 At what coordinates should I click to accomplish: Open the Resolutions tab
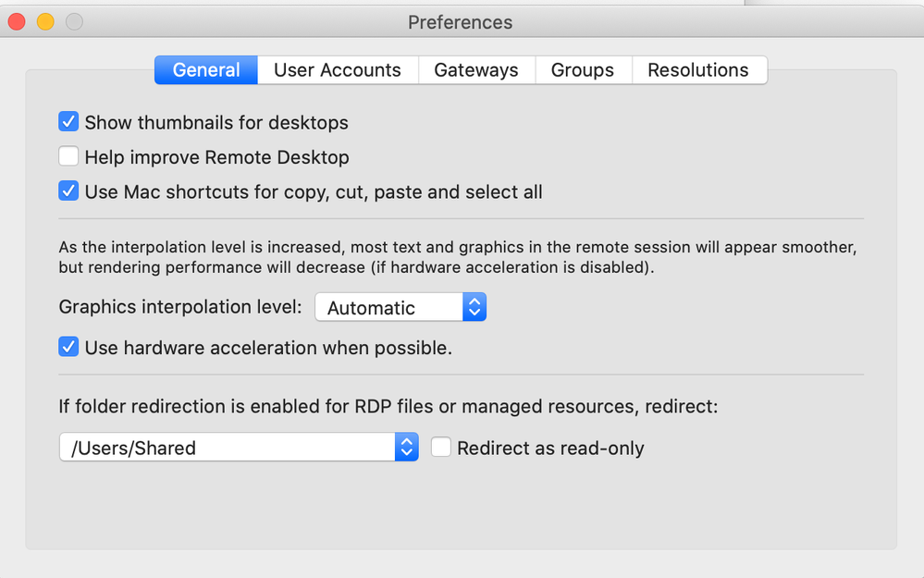point(698,70)
